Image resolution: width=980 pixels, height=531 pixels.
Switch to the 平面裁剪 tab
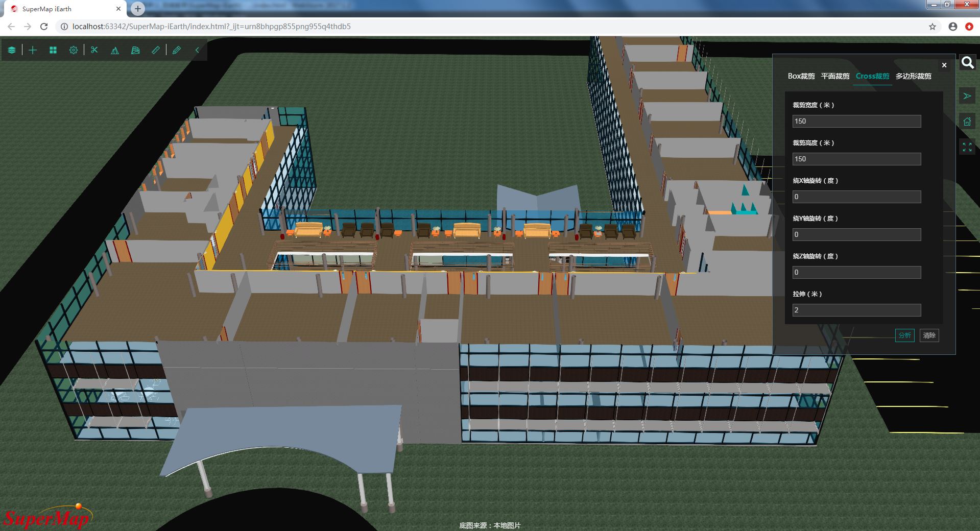[x=835, y=76]
